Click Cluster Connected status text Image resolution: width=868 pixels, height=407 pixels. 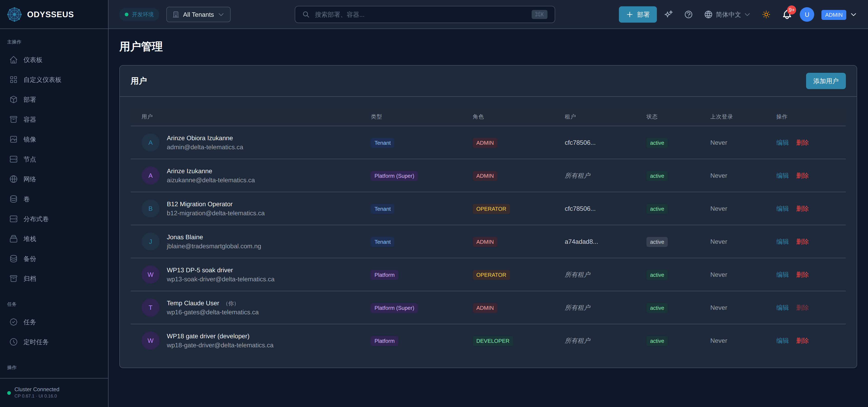tap(37, 389)
